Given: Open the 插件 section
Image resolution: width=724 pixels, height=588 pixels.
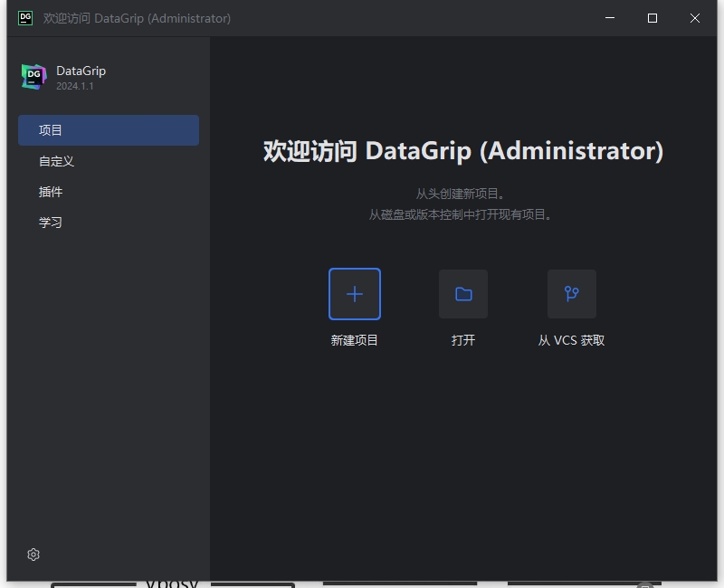Looking at the screenshot, I should click(52, 191).
